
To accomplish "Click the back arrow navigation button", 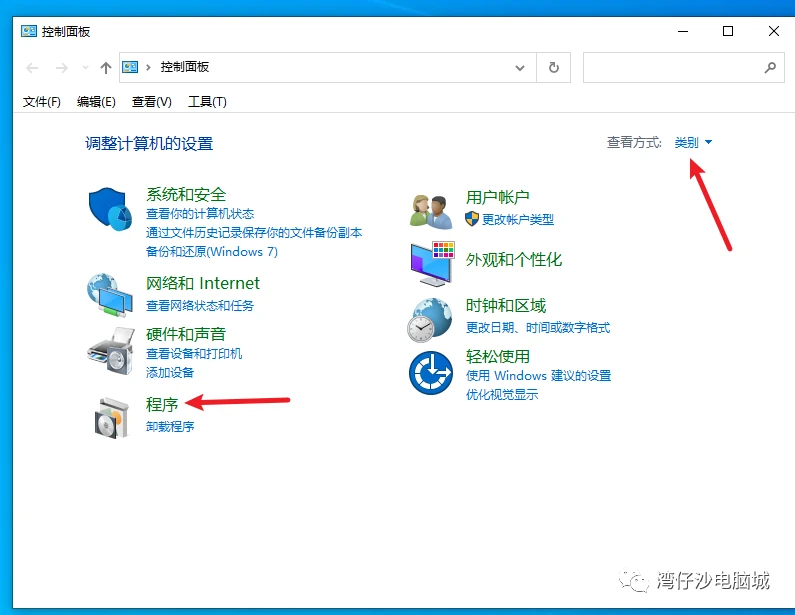I will 32,67.
